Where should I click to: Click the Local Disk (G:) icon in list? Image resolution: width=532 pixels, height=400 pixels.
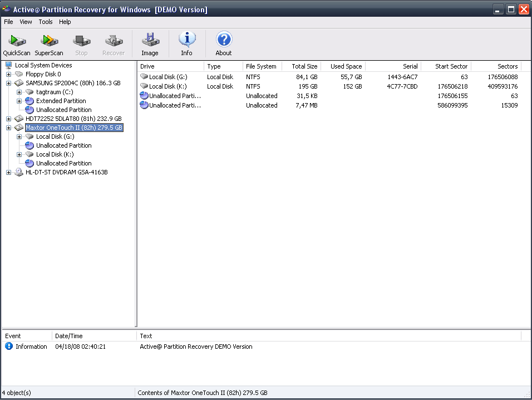coord(144,77)
